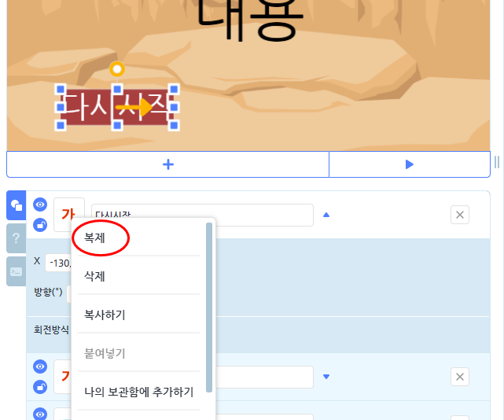Image resolution: width=504 pixels, height=420 pixels.
Task: Click the context menu vertical scrollbar
Action: (209, 307)
